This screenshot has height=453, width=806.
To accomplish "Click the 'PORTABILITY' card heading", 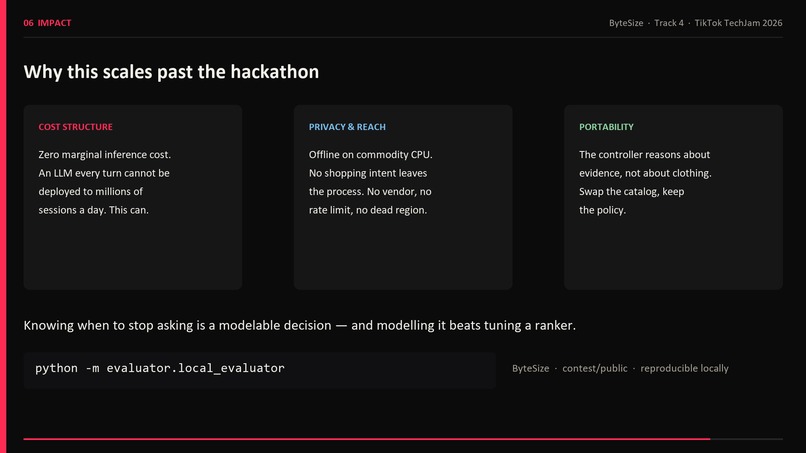I will pos(606,126).
